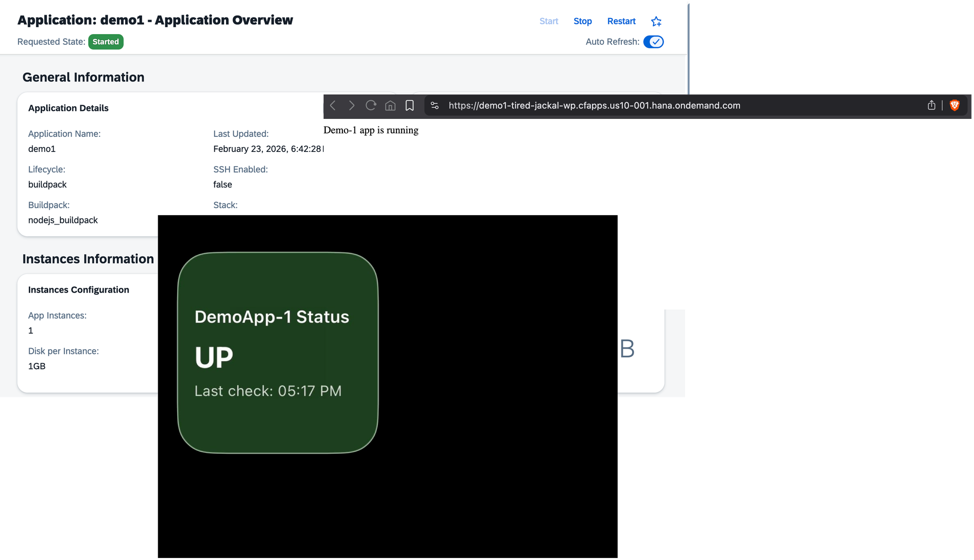Click the share icon in address bar
Viewport: 974px width, 560px height.
pos(931,106)
